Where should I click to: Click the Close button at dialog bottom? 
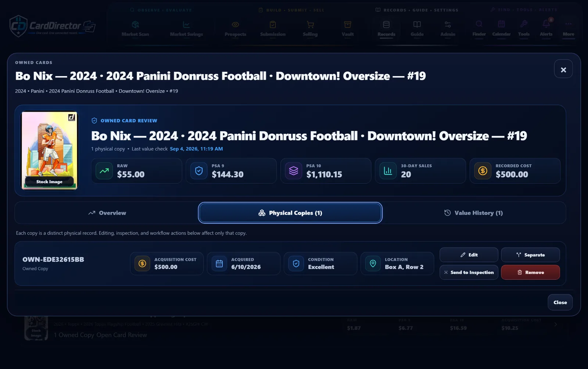coord(560,302)
